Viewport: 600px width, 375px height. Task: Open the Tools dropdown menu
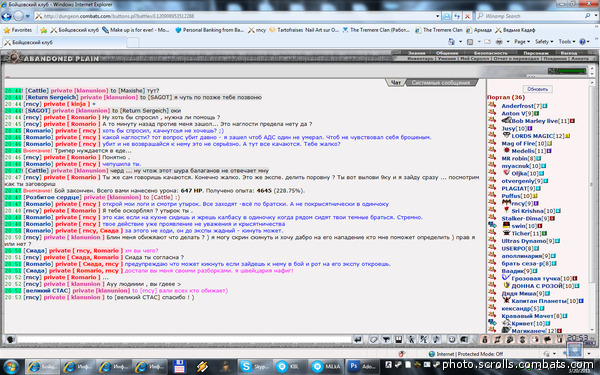click(567, 42)
